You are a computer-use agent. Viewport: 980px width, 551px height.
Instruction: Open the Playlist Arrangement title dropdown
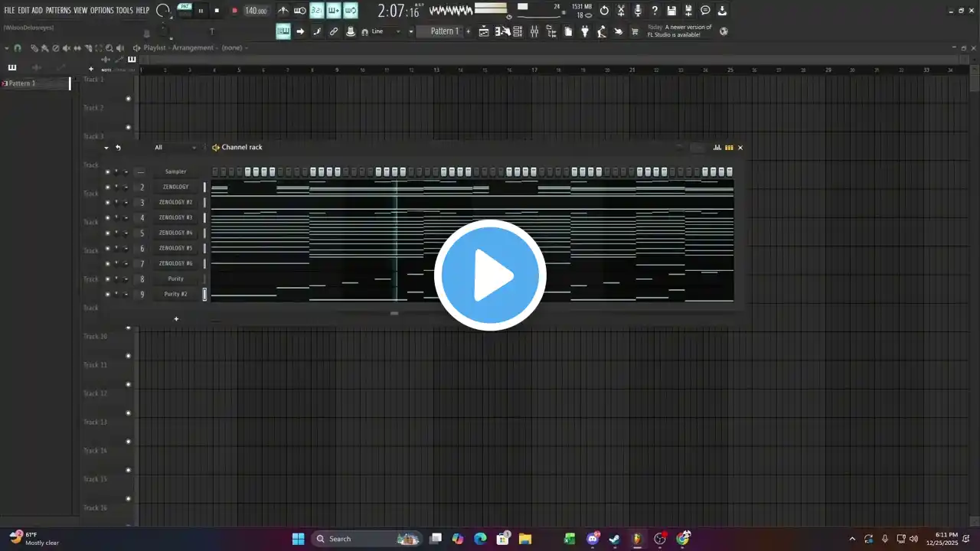coord(195,47)
